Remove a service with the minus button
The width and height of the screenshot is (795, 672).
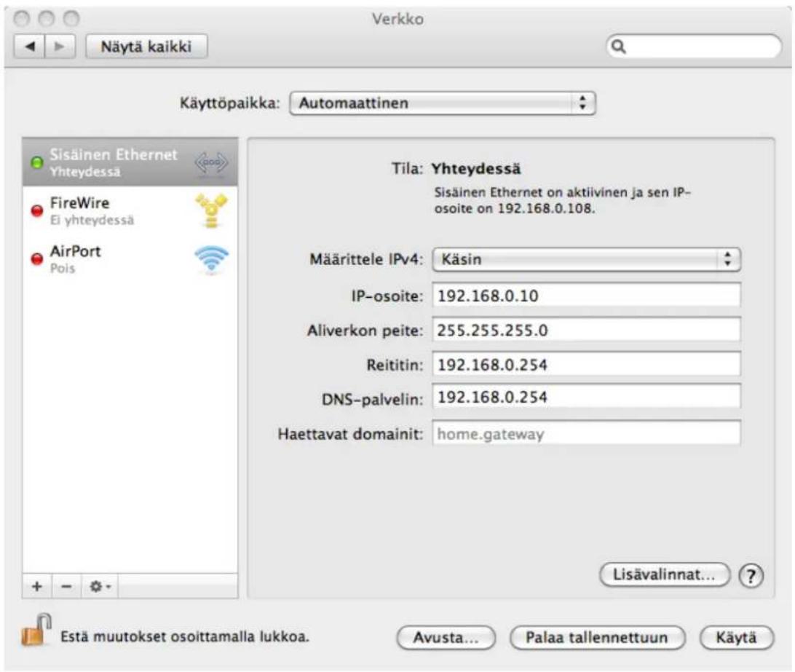[66, 586]
